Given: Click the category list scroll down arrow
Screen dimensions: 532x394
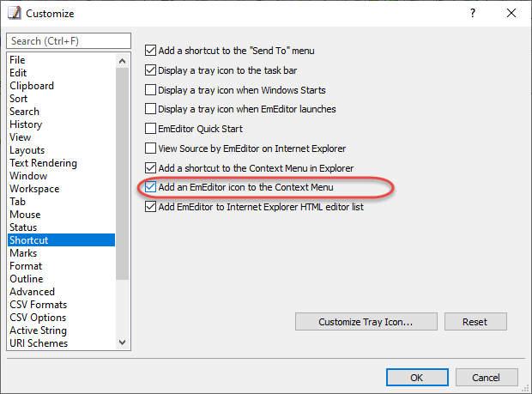Looking at the screenshot, I should coord(122,342).
